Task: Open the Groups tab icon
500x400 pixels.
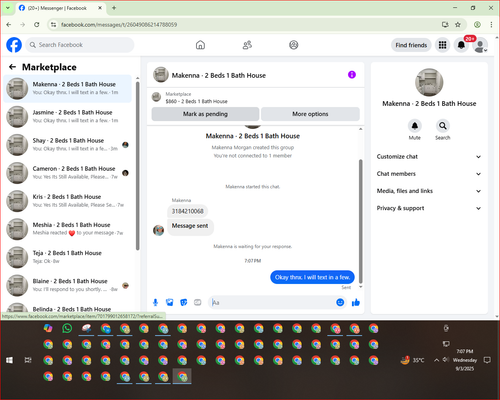Action: [x=294, y=45]
